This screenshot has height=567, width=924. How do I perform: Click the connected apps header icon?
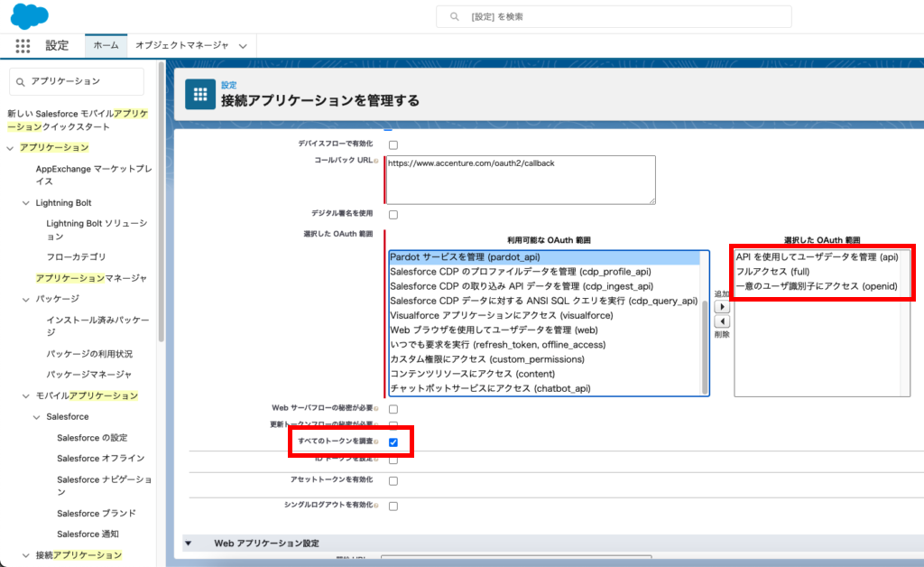click(199, 94)
